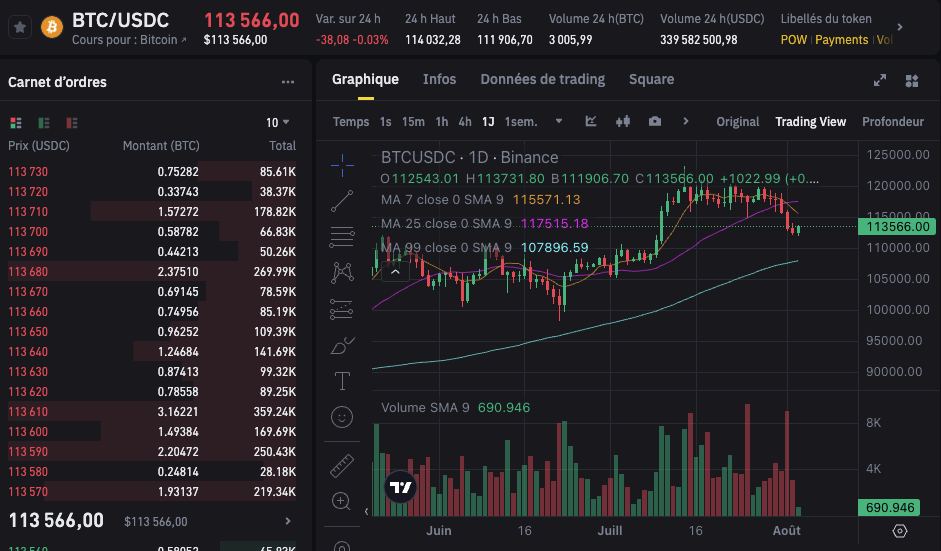Switch to the Données de trading tab

tap(543, 79)
